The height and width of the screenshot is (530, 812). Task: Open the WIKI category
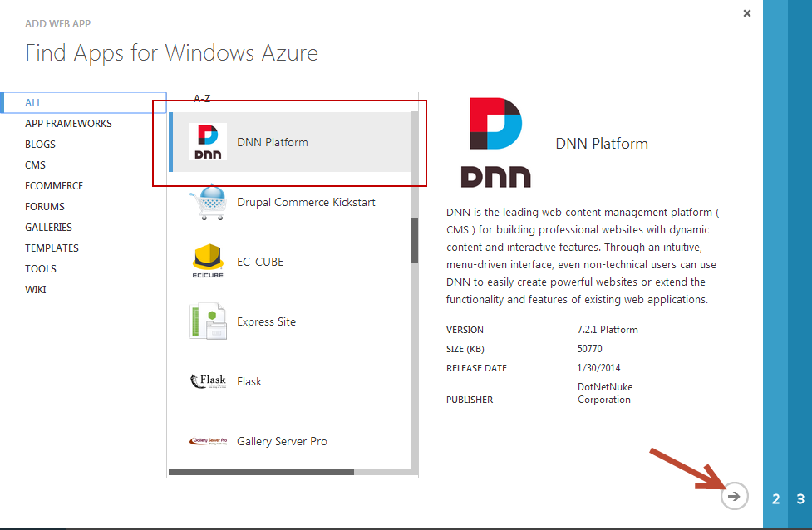point(35,289)
